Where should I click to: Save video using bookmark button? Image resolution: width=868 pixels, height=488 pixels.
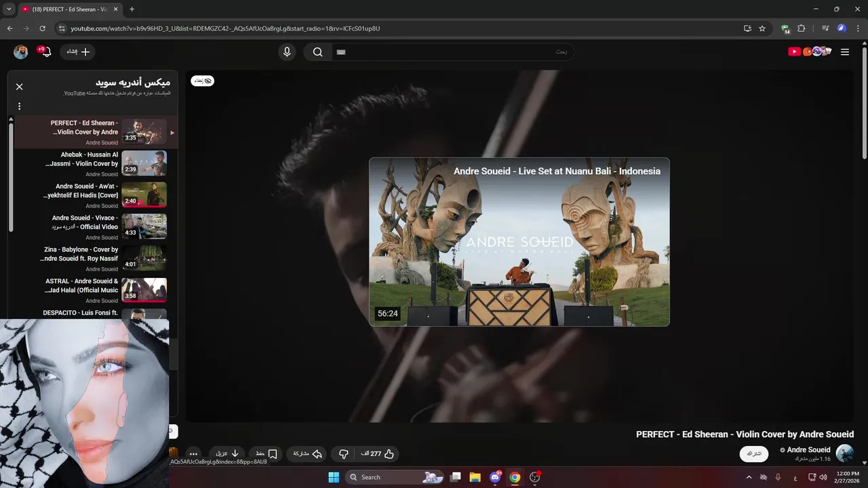tap(266, 454)
